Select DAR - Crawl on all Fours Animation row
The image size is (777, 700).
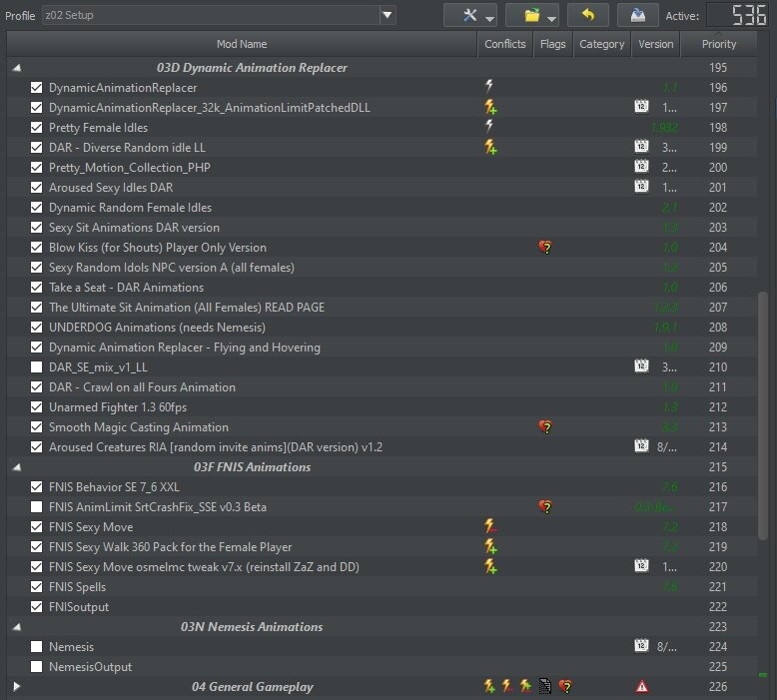coord(382,387)
